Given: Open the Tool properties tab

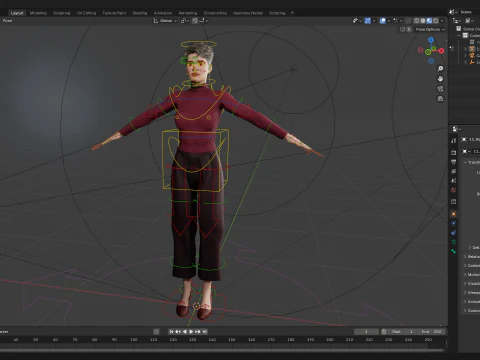Looking at the screenshot, I should pos(453,141).
